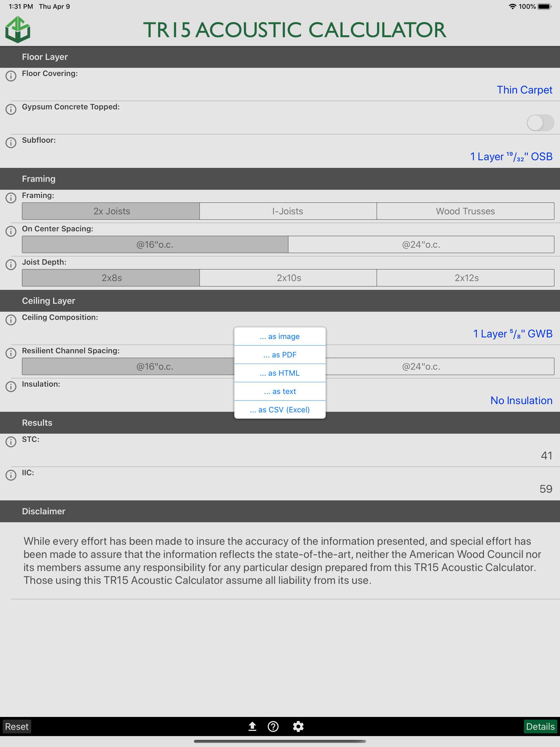Open info for Ceiling Composition
Screen dimensions: 560x747
coord(11,320)
